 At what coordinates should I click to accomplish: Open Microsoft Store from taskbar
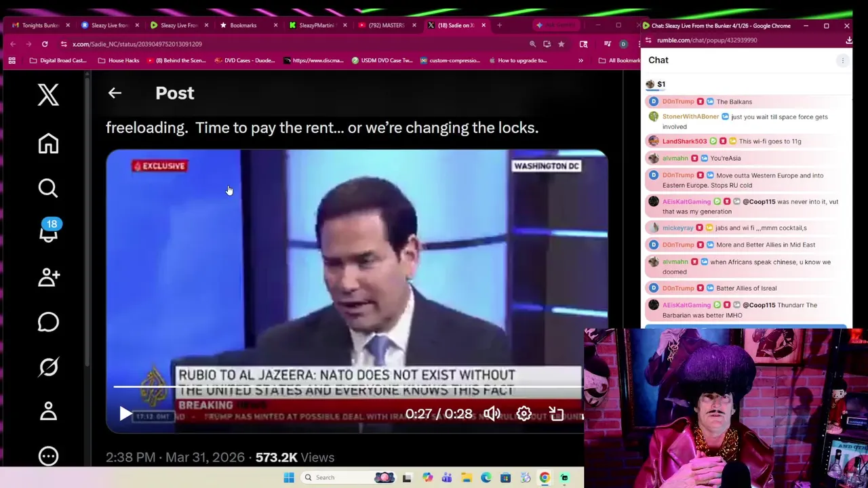tap(505, 477)
